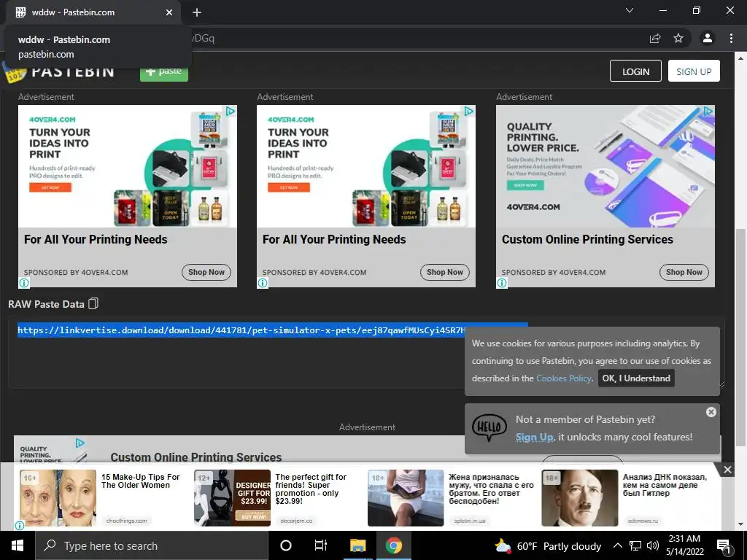747x560 pixels.
Task: Open the notification center icon
Action: [724, 547]
